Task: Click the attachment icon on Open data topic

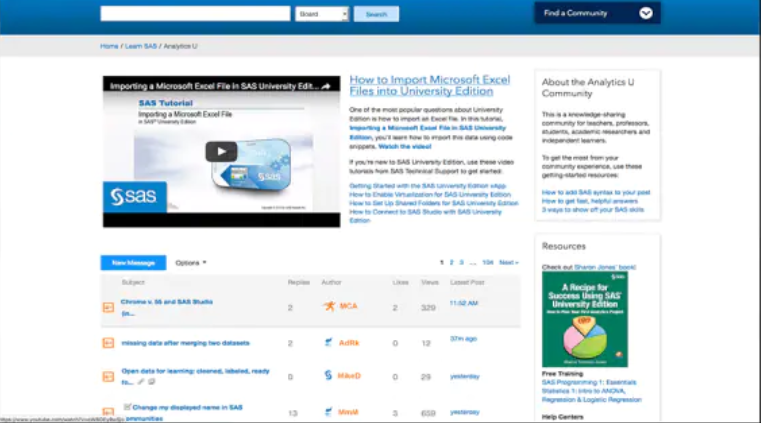Action: point(141,382)
